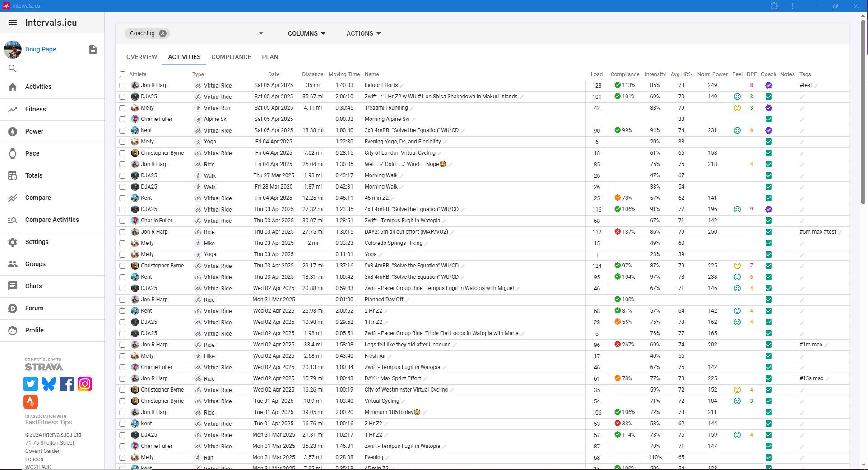
Task: Click the orange Strava app icon
Action: 31,402
